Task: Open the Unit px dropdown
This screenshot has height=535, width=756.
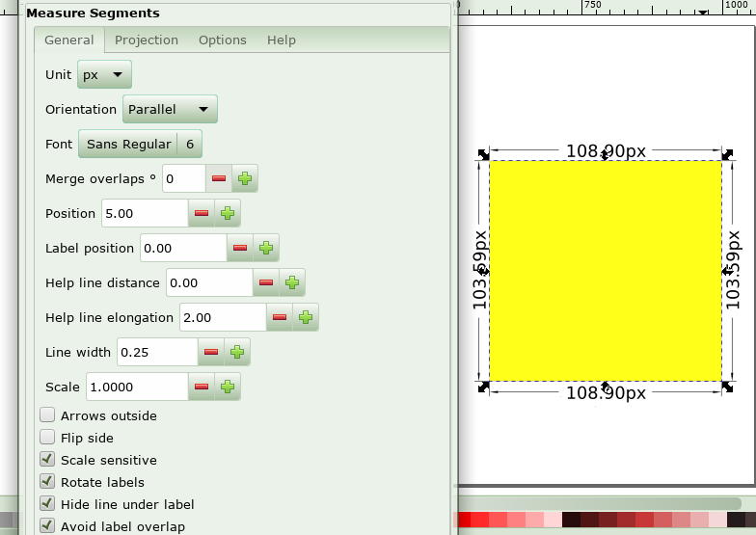Action: 104,75
